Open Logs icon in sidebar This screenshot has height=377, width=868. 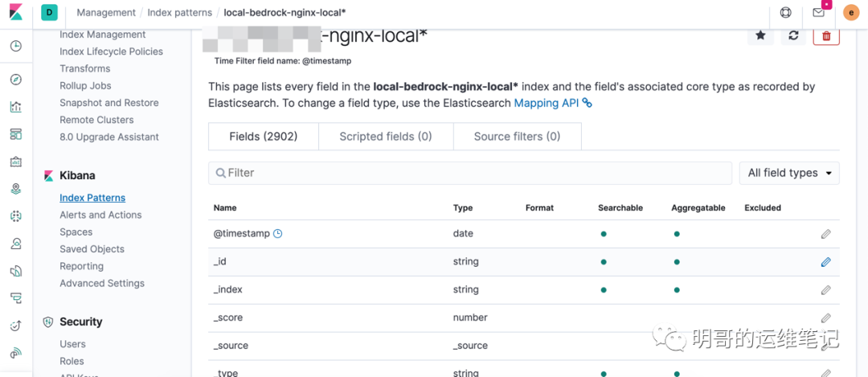tap(16, 271)
